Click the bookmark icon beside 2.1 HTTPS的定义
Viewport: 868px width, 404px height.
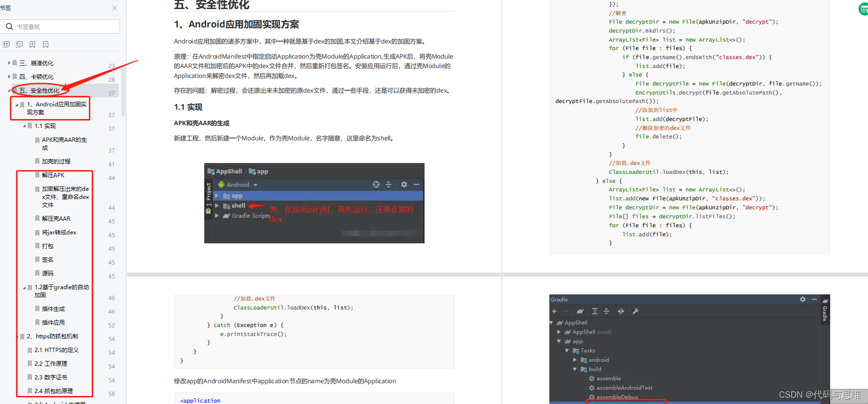pos(30,350)
